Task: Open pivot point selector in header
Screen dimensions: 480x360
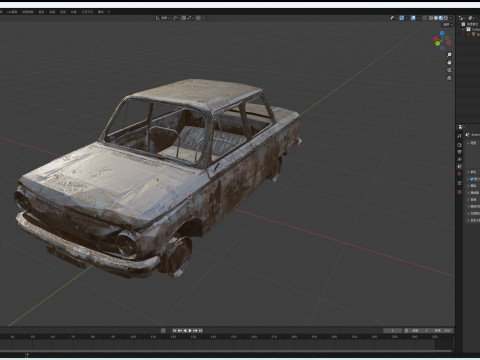Action: [x=176, y=18]
